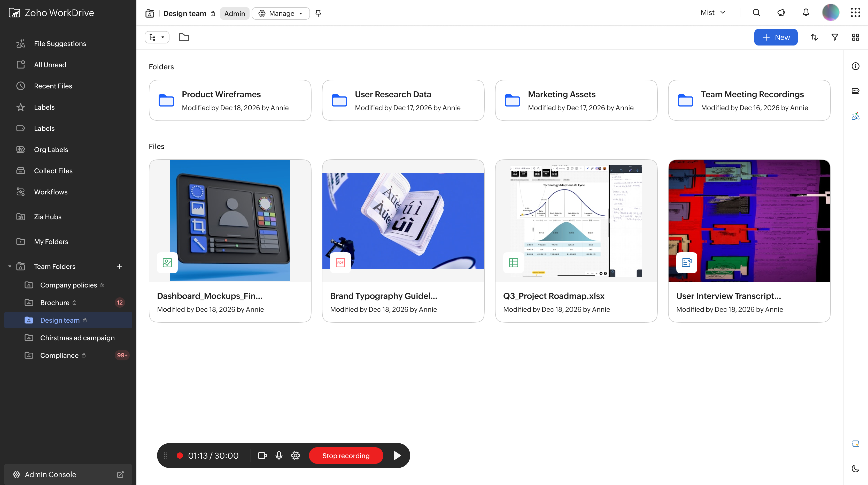868x485 pixels.
Task: Click the Admin role badge
Action: tap(235, 13)
